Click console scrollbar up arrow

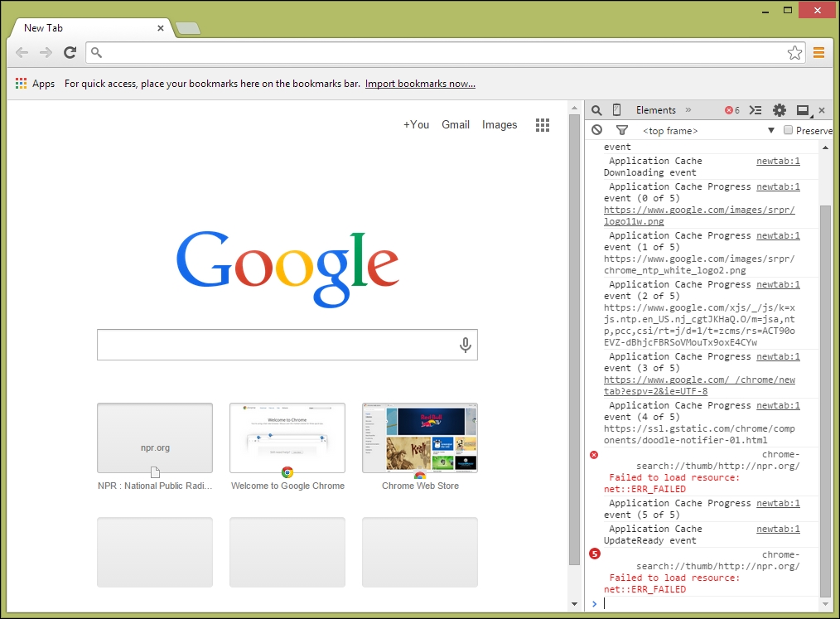point(826,147)
